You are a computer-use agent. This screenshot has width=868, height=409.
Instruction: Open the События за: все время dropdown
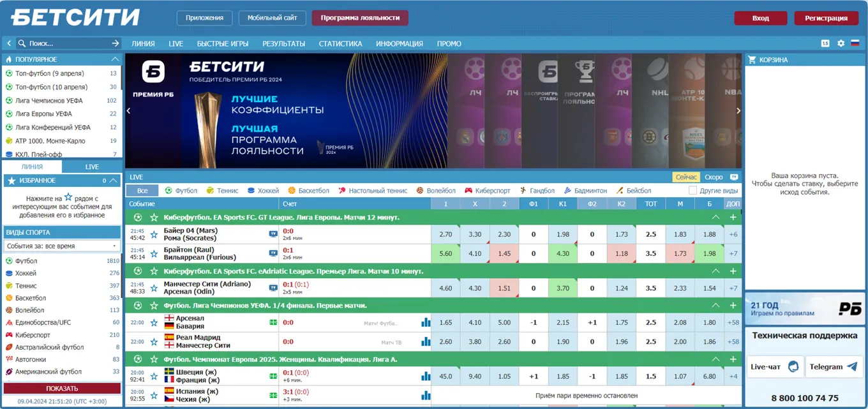coord(62,246)
